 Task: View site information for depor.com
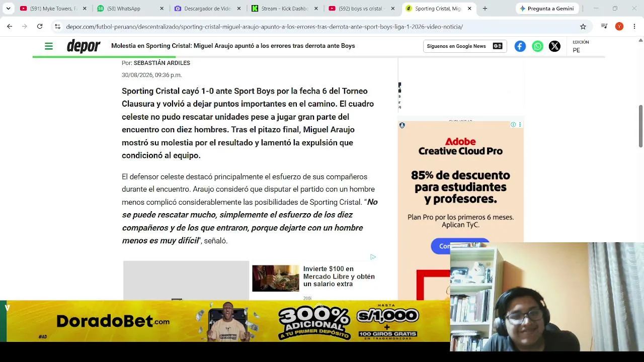tap(57, 27)
